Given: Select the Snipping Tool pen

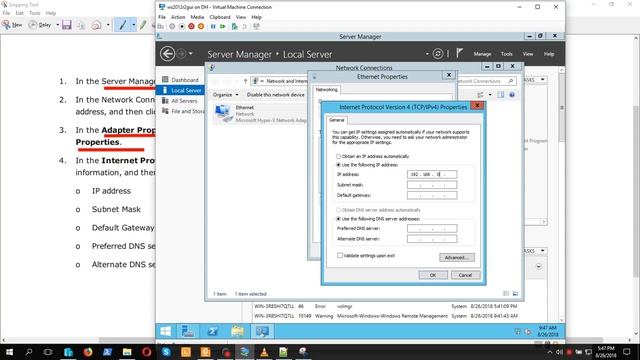Looking at the screenshot, I should (x=122, y=25).
